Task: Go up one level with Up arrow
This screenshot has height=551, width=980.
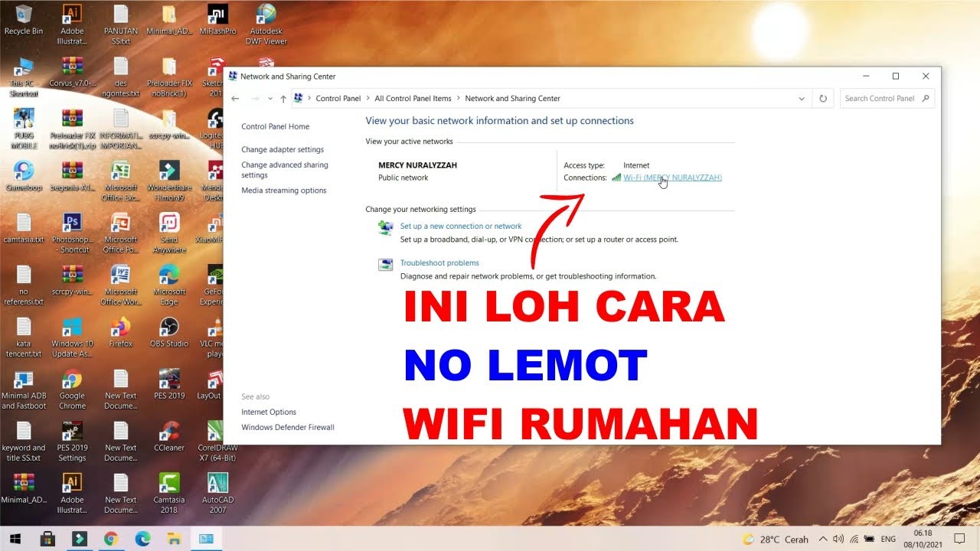Action: [283, 99]
